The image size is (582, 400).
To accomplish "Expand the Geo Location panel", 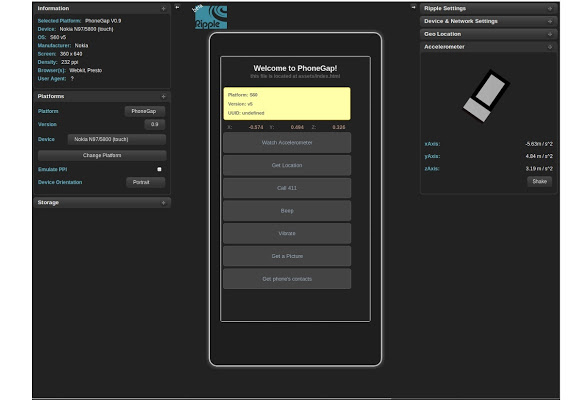I will tap(550, 34).
